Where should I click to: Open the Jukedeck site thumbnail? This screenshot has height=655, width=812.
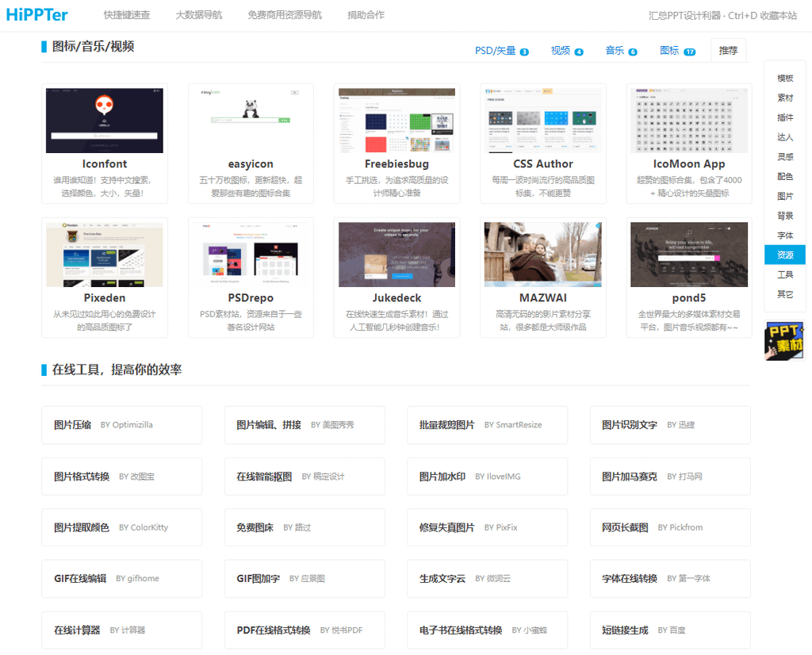click(x=396, y=255)
